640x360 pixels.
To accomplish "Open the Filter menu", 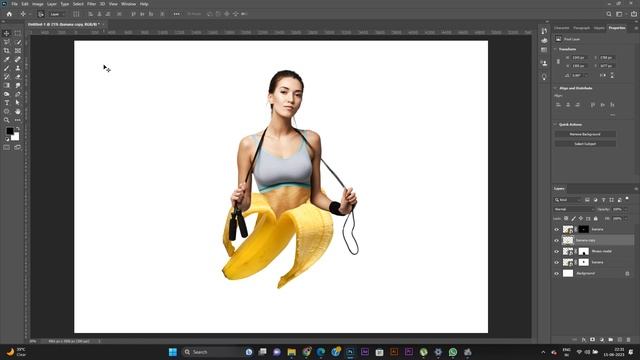I will point(91,4).
